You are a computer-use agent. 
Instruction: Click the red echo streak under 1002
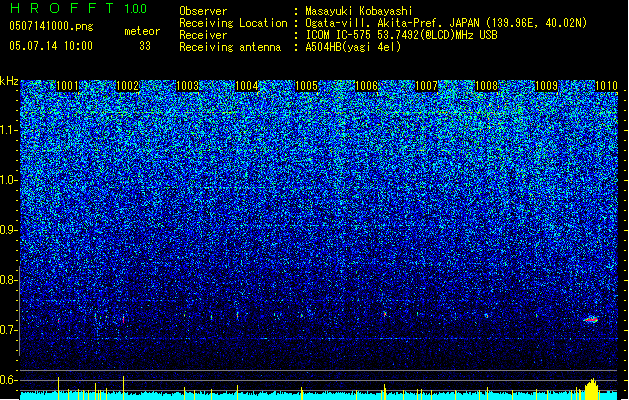pyautogui.click(x=124, y=319)
